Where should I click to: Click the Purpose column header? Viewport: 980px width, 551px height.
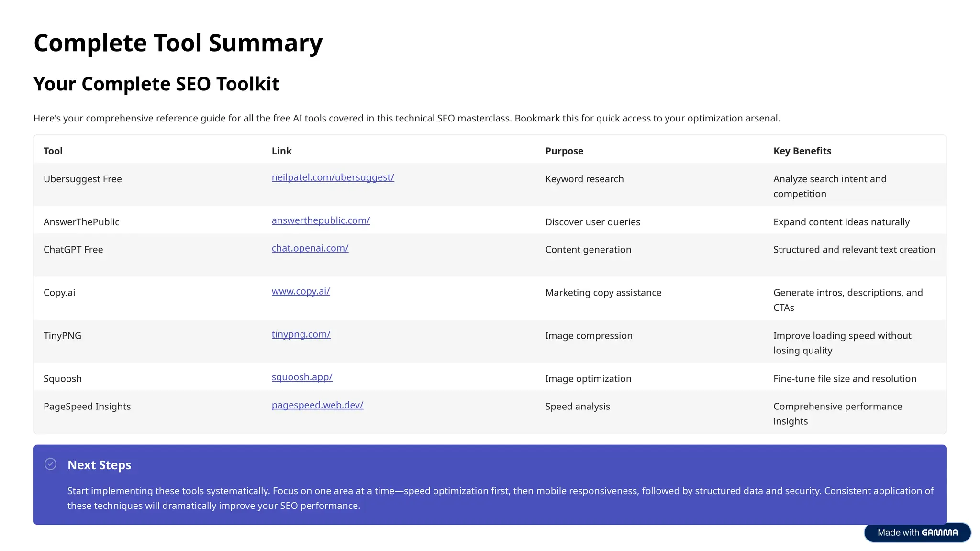tap(564, 151)
